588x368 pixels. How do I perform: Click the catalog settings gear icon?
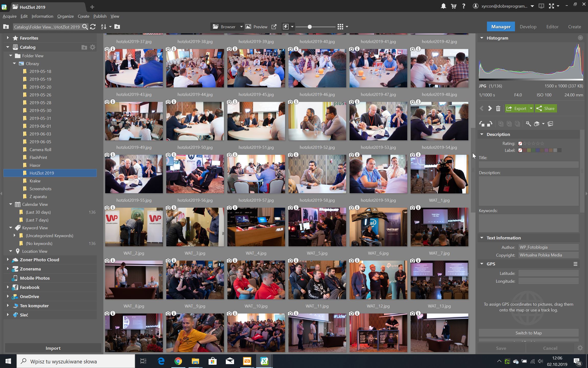click(93, 47)
